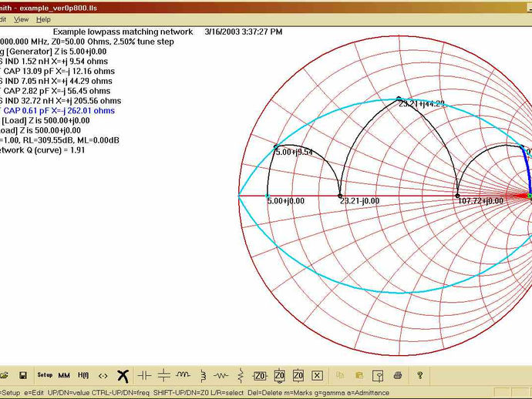Add a shunt resistor element
Viewport: 532px width, 399px height.
coord(241,376)
